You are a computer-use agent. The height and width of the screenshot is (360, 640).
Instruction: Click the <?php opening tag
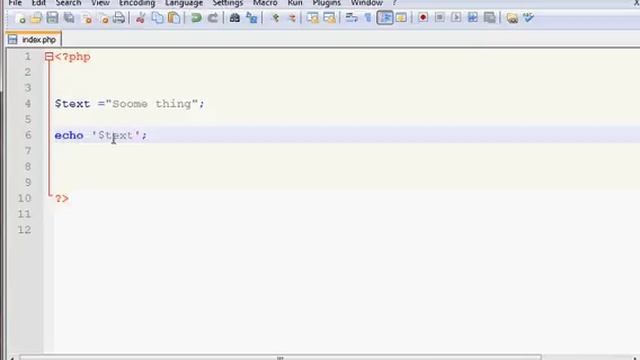[x=72, y=57]
